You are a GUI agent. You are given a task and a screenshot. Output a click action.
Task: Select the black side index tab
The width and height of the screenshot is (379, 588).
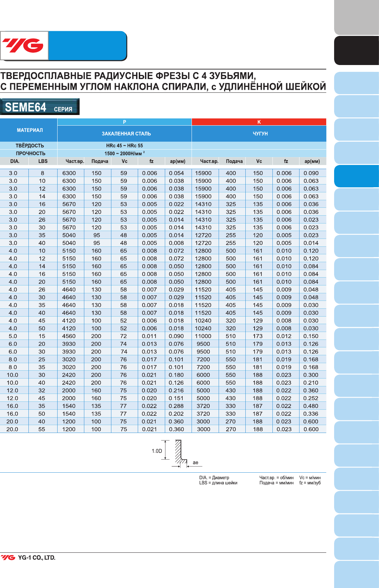(356, 50)
